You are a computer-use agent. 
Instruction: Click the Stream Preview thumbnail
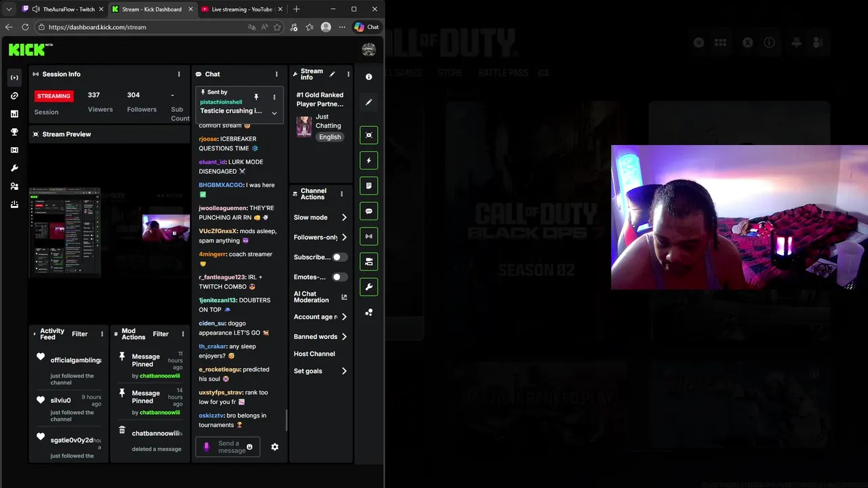109,232
